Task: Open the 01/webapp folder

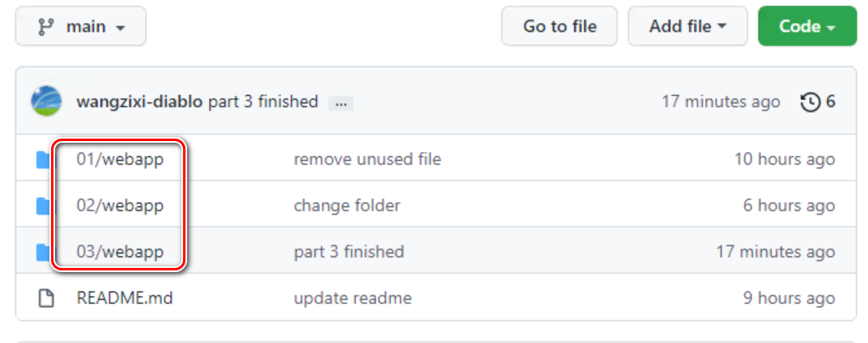Action: (119, 159)
